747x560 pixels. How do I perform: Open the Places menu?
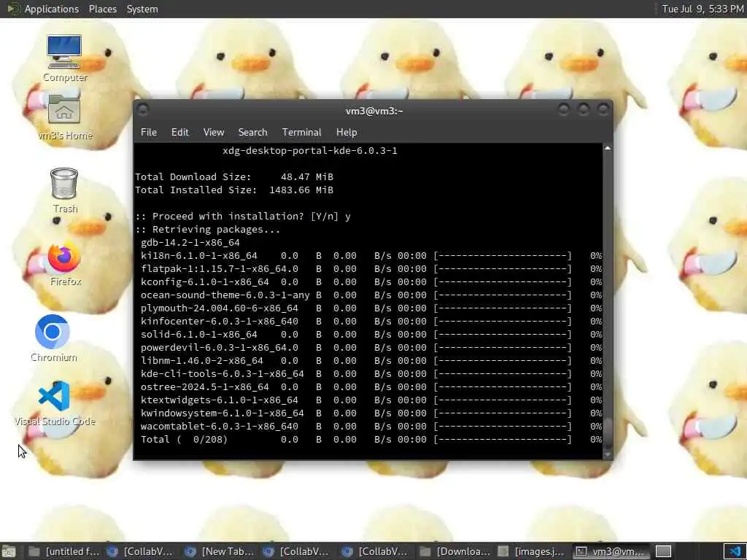[x=102, y=9]
